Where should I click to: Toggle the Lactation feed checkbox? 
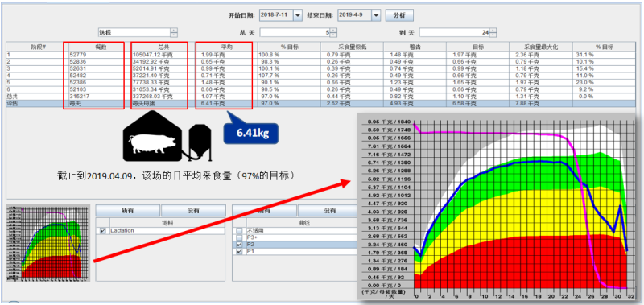click(103, 231)
